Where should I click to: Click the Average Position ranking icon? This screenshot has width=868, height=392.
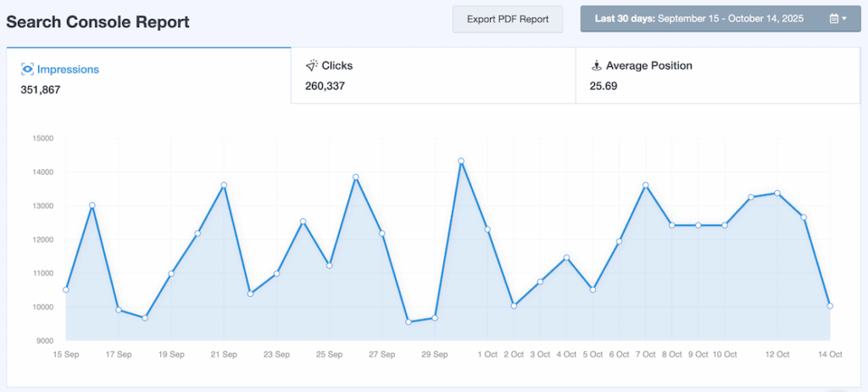[x=596, y=65]
